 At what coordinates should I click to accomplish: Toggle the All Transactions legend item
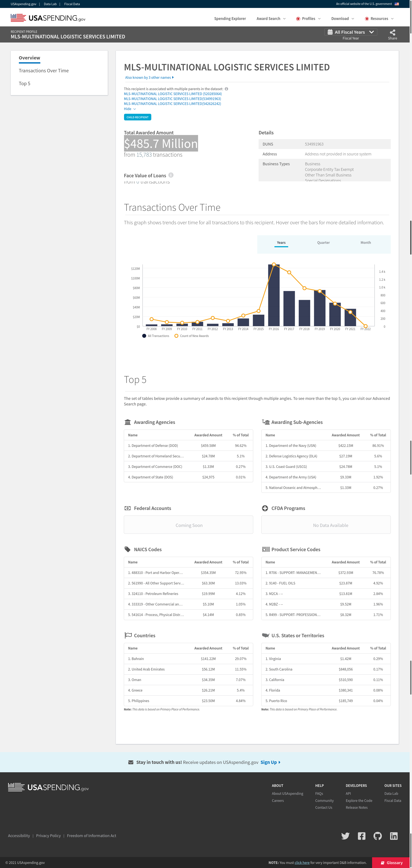156,336
